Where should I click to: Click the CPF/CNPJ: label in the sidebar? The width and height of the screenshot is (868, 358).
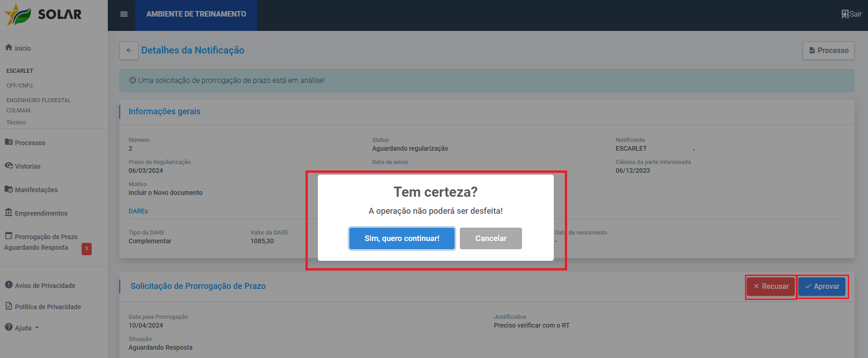[x=20, y=86]
